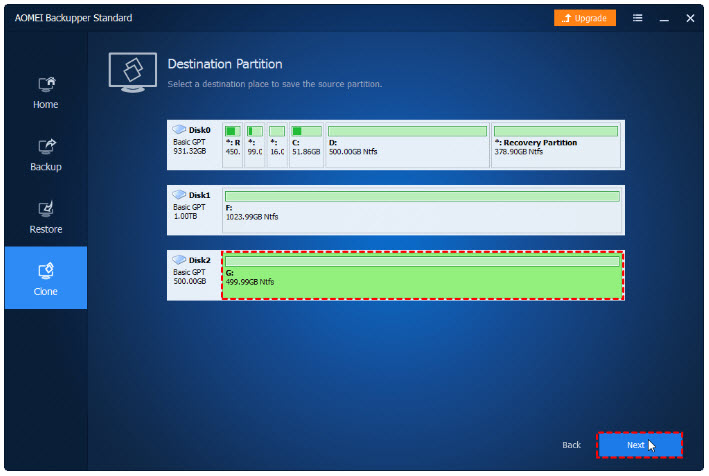Click the Disk1 drive icon
The height and width of the screenshot is (476, 709).
[180, 195]
